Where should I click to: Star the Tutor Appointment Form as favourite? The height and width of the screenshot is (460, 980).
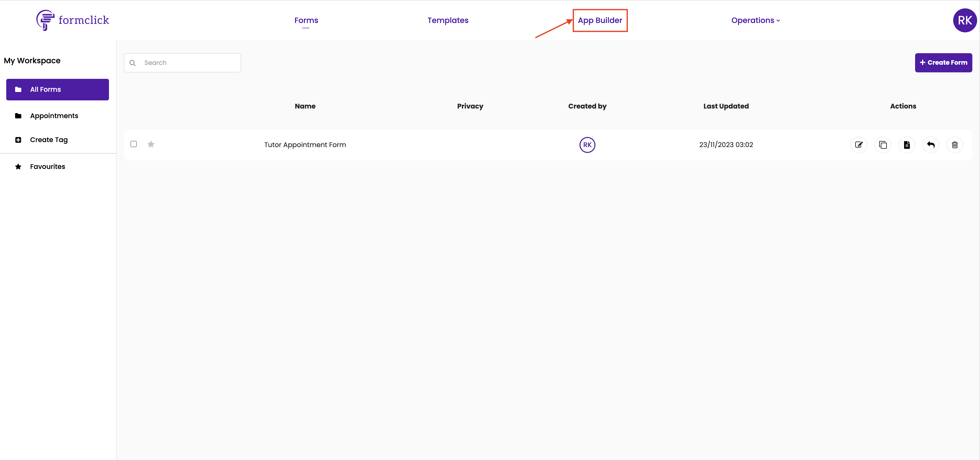[151, 144]
